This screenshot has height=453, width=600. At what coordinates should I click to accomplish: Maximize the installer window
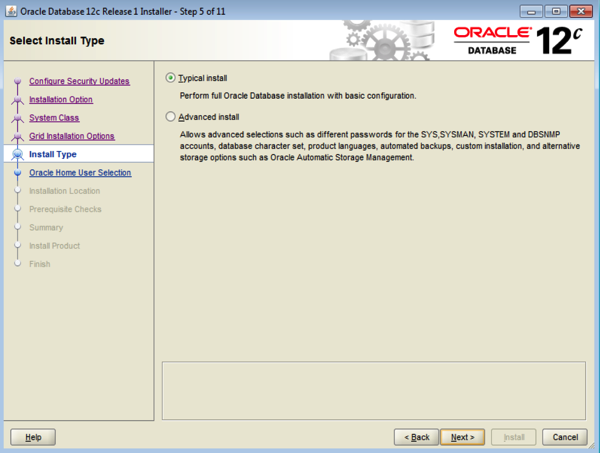[556, 11]
